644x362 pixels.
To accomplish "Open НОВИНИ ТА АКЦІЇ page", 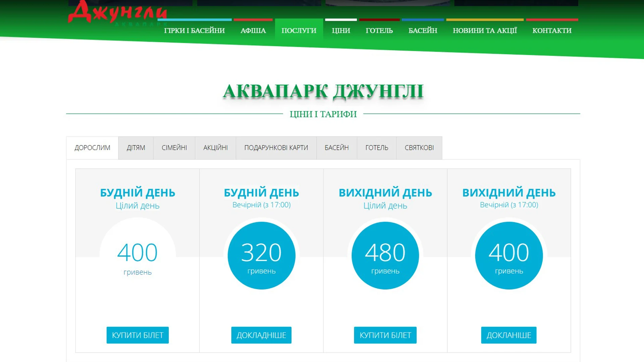I will point(485,31).
